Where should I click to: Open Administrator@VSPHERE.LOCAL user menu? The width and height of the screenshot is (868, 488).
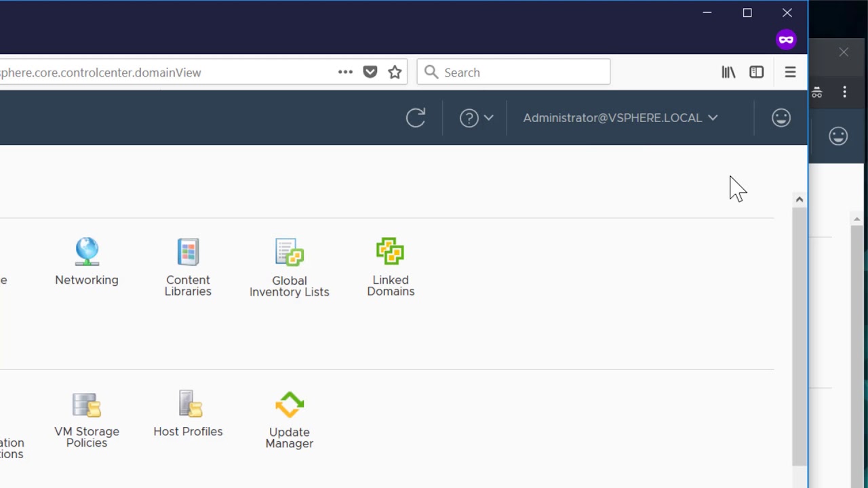click(x=620, y=118)
